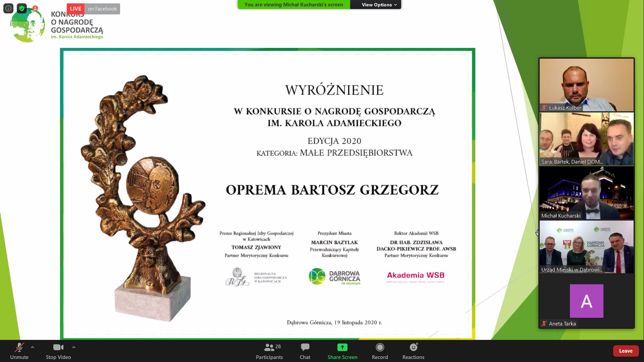The width and height of the screenshot is (644, 362).
Task: Click muted mic icon on Aneta Tarka
Action: click(544, 323)
